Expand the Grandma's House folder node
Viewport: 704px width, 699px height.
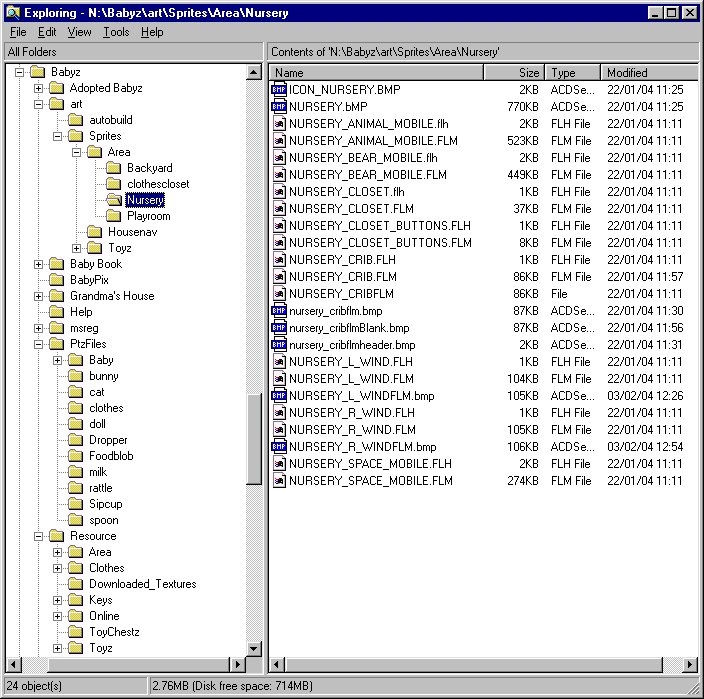coord(39,296)
